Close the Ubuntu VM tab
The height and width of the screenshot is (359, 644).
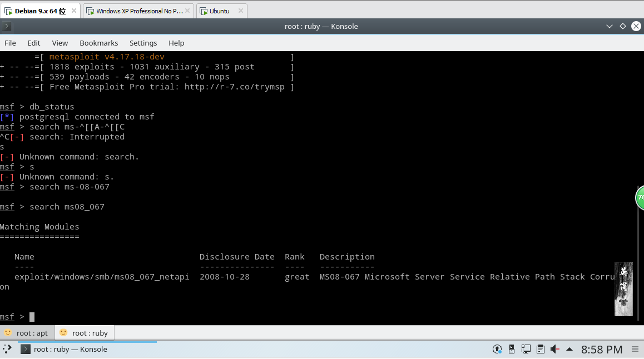[241, 11]
